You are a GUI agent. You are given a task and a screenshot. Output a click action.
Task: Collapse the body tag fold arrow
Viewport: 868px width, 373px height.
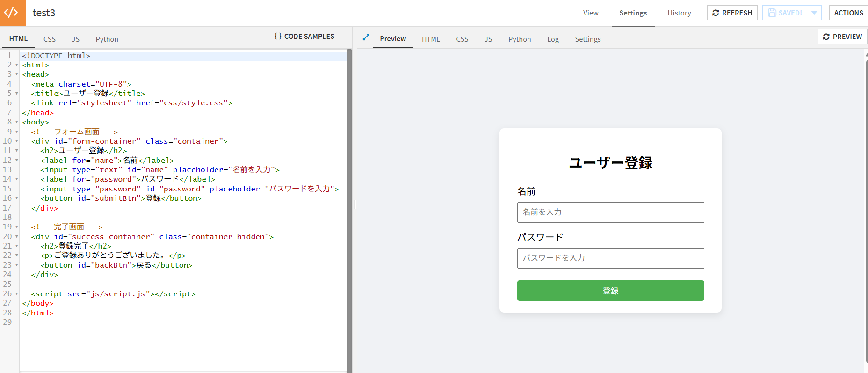[x=17, y=122]
